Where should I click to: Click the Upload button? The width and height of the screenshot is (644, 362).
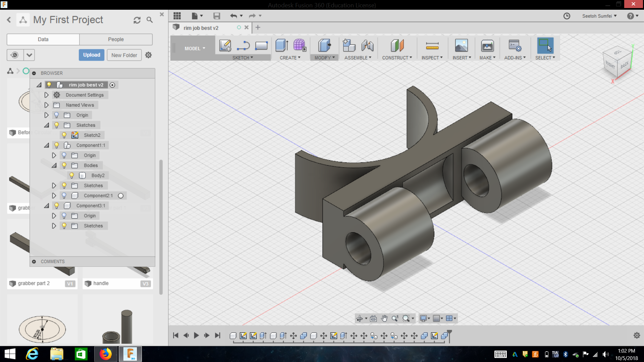[92, 55]
